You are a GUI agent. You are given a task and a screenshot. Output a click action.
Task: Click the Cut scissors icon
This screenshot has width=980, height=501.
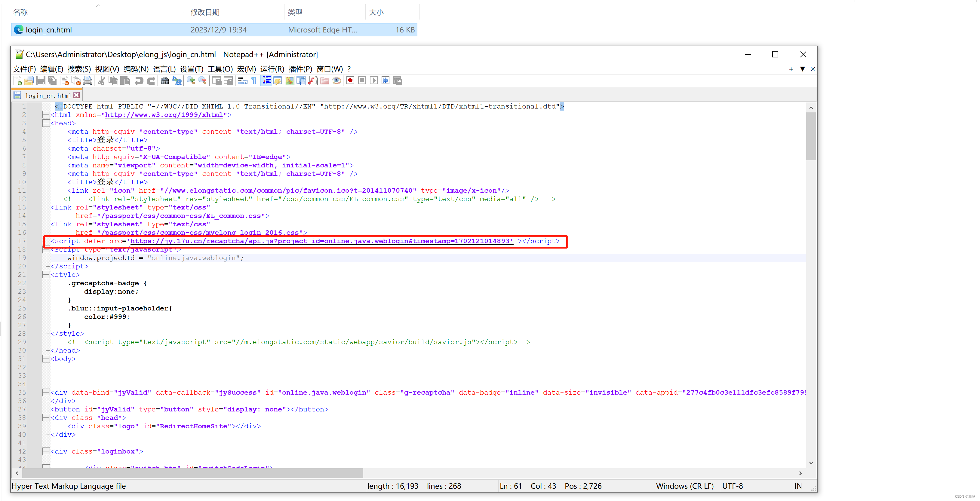coord(102,81)
